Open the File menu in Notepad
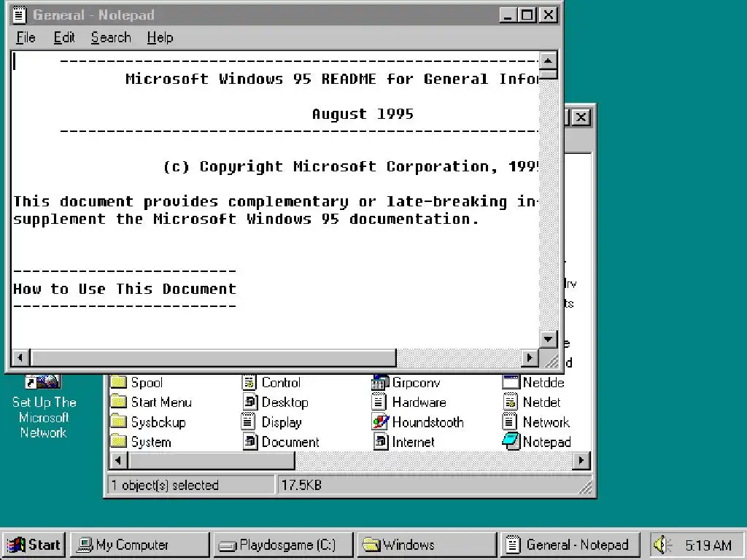 tap(26, 38)
